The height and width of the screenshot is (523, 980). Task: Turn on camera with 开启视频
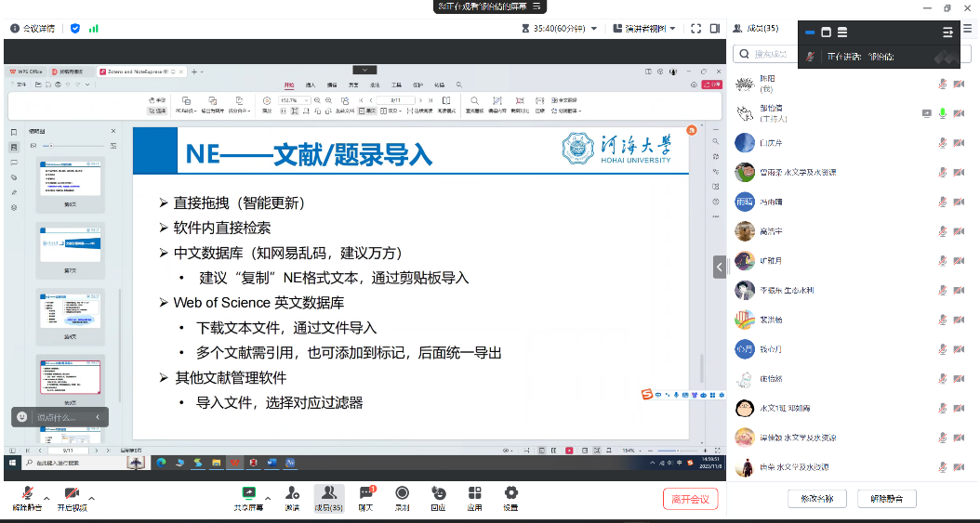point(71,493)
